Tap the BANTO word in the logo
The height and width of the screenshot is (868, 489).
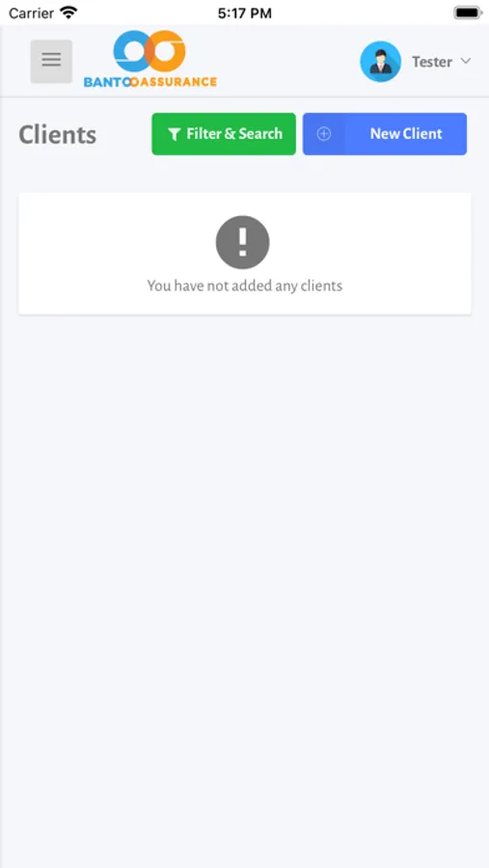[x=107, y=82]
